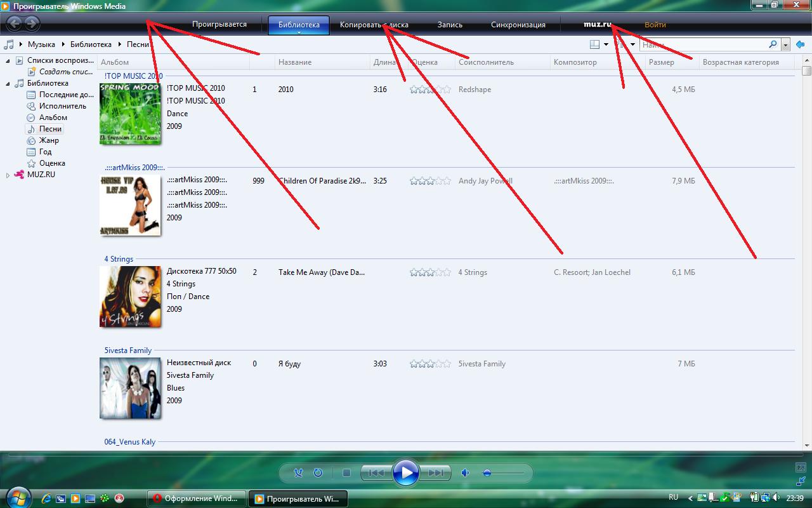Skip to the next track
The image size is (812, 508).
tap(436, 473)
